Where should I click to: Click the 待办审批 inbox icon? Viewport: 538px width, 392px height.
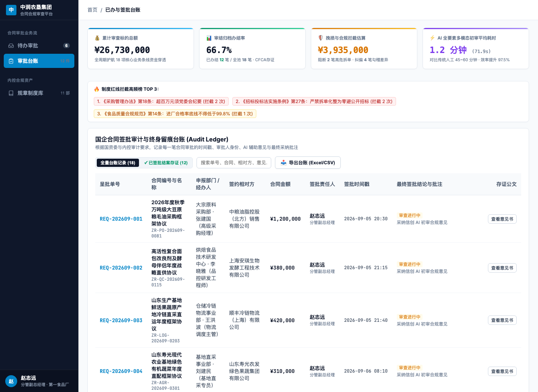(11, 46)
